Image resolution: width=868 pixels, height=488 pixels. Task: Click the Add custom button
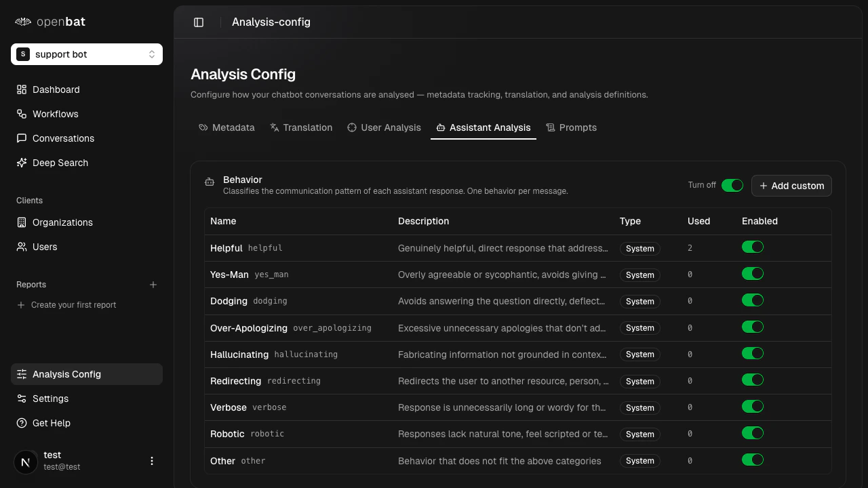click(x=791, y=185)
